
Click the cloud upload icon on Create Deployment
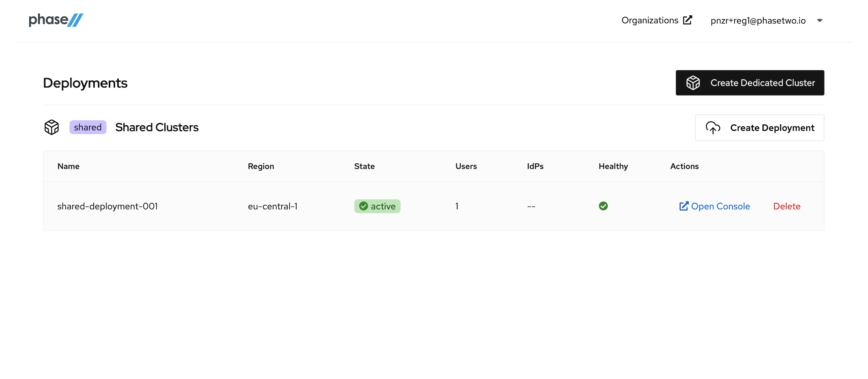click(x=713, y=128)
